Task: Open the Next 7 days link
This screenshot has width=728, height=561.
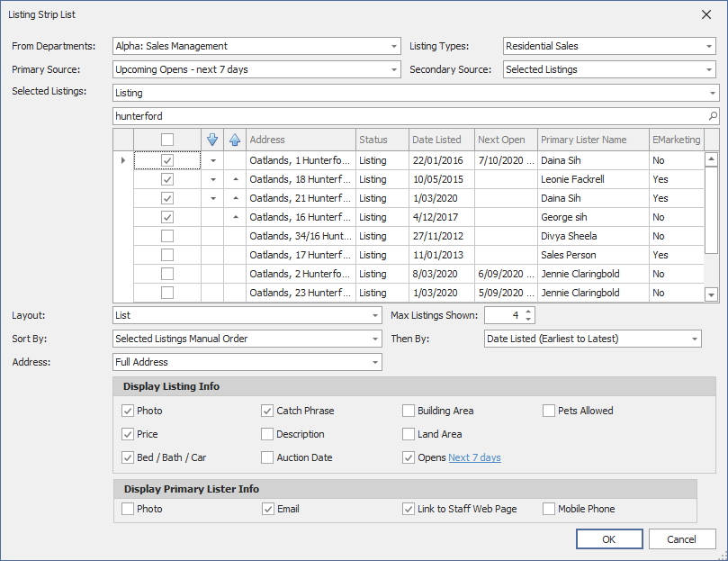Action: (474, 457)
